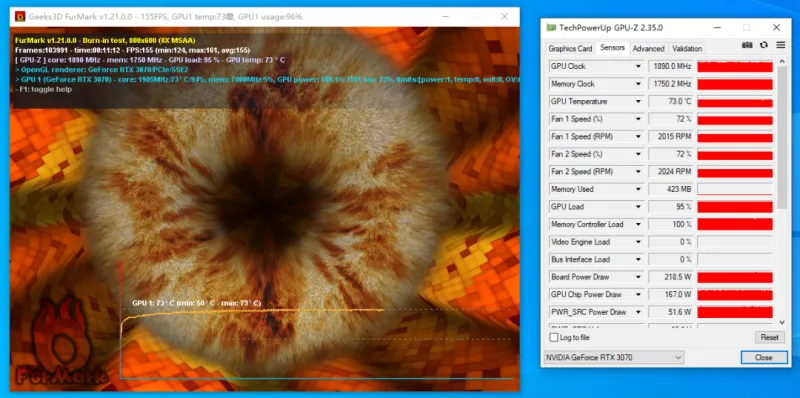Click the sensor list scroll-up arrow
The image size is (800, 398).
[x=782, y=62]
